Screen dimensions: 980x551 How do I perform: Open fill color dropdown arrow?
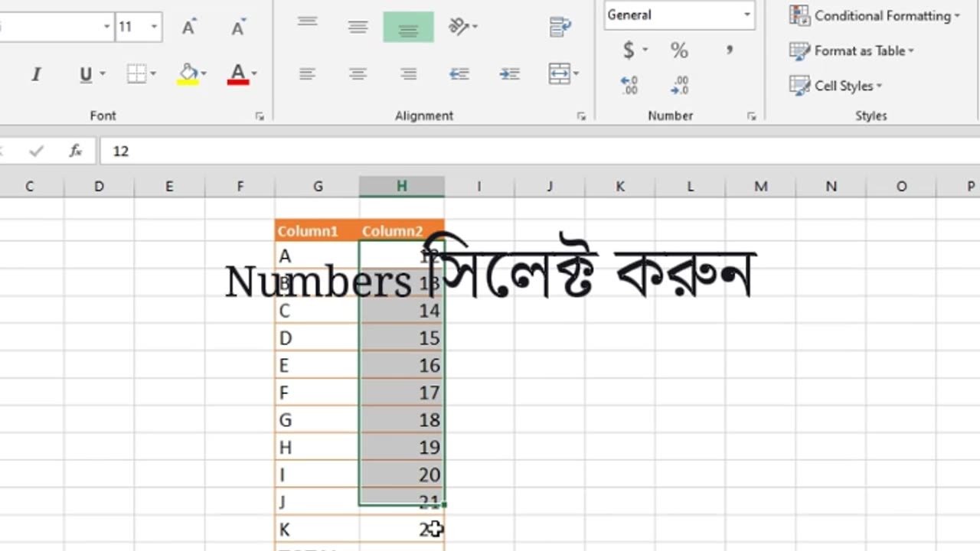click(204, 74)
